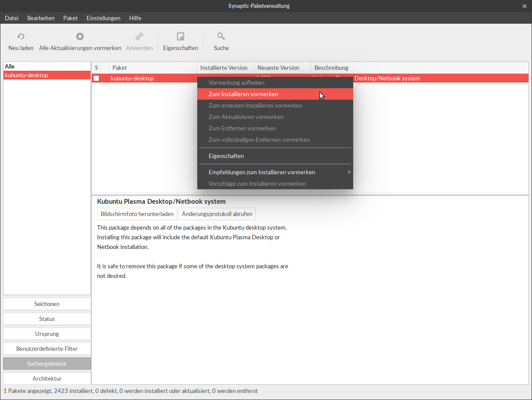Select Alle in the sidebar list
Image resolution: width=532 pixels, height=400 pixels.
click(47, 66)
